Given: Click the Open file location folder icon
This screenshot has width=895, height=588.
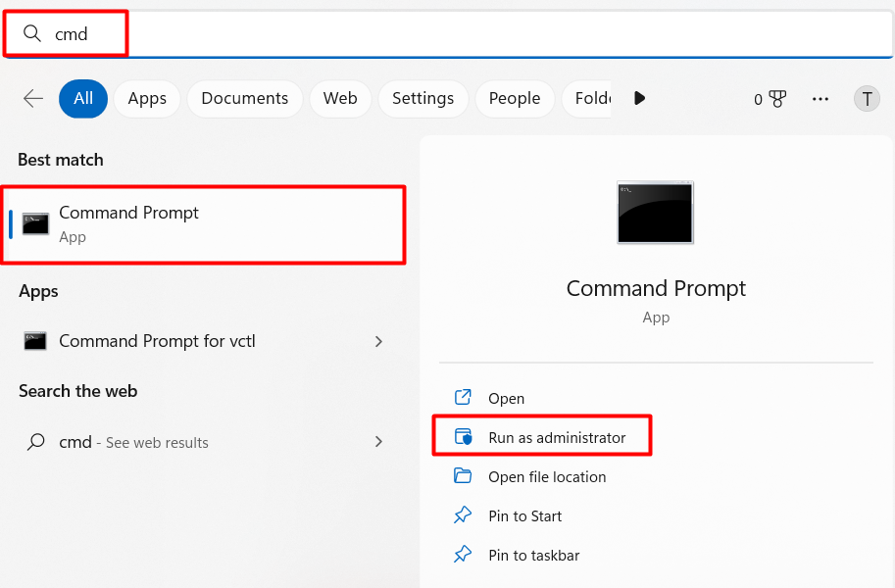Looking at the screenshot, I should (x=462, y=476).
